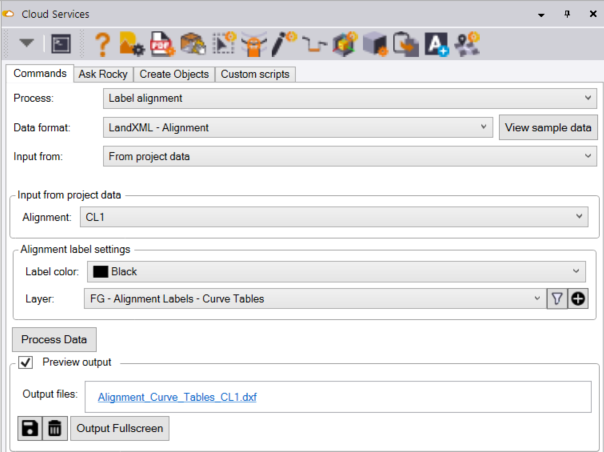604x452 pixels.
Task: Delete output with the trash icon
Action: pyautogui.click(x=55, y=428)
